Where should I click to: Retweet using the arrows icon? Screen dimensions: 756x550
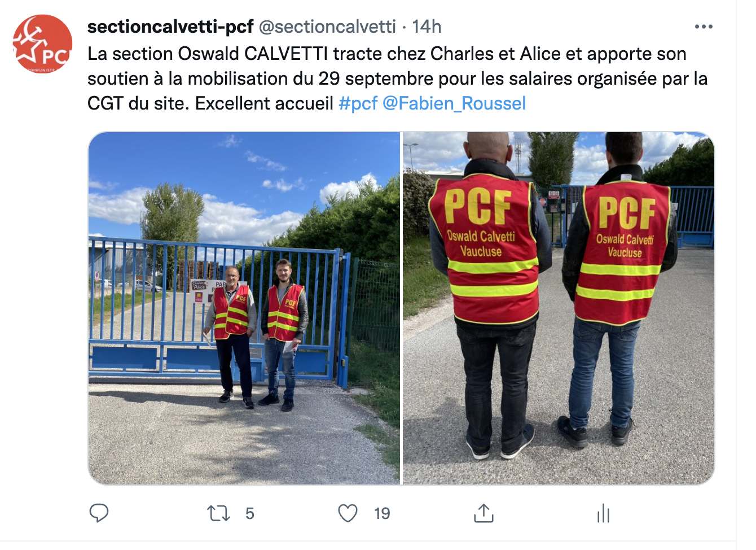218,513
